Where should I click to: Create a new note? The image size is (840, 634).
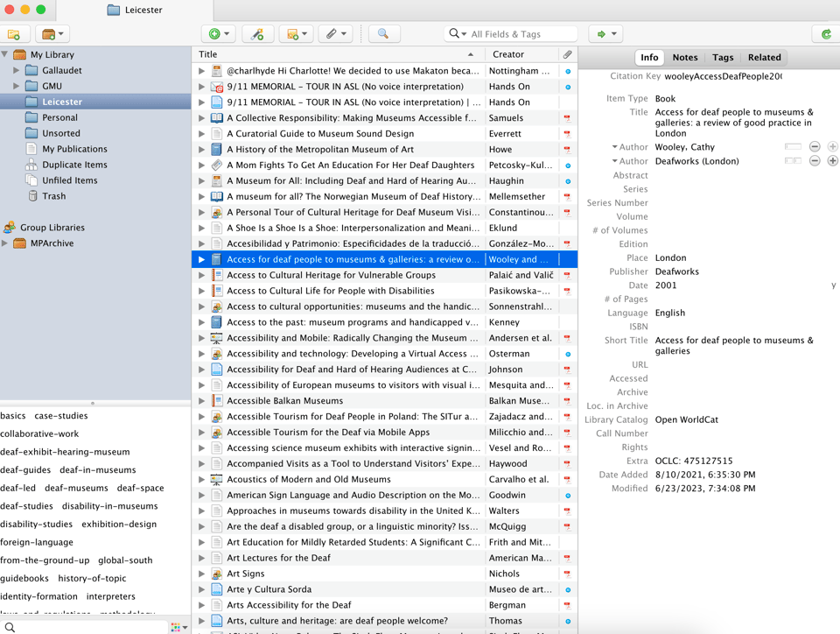pos(295,33)
